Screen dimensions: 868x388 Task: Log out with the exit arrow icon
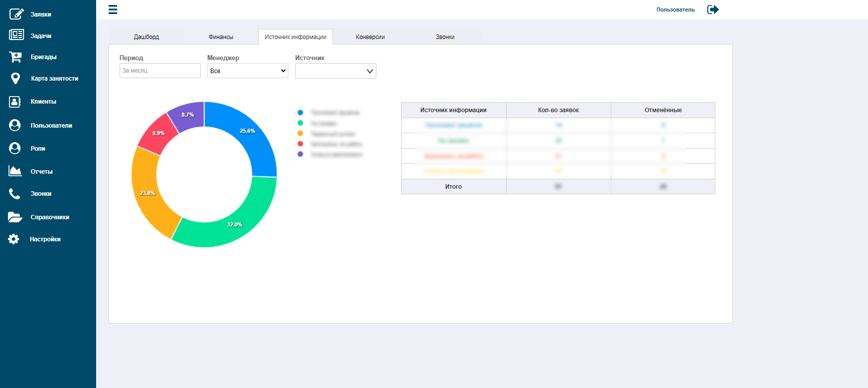[713, 10]
